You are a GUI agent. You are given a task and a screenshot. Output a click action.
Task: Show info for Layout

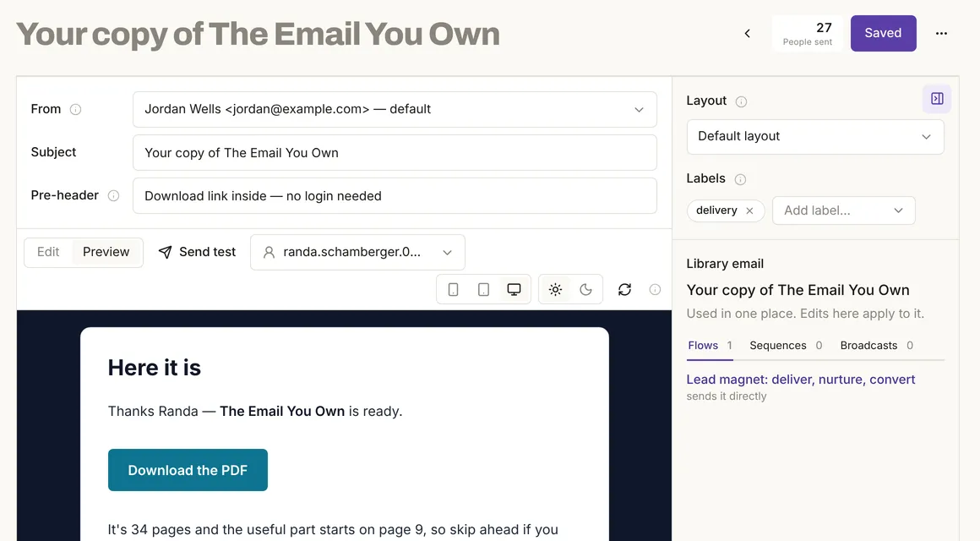point(741,101)
